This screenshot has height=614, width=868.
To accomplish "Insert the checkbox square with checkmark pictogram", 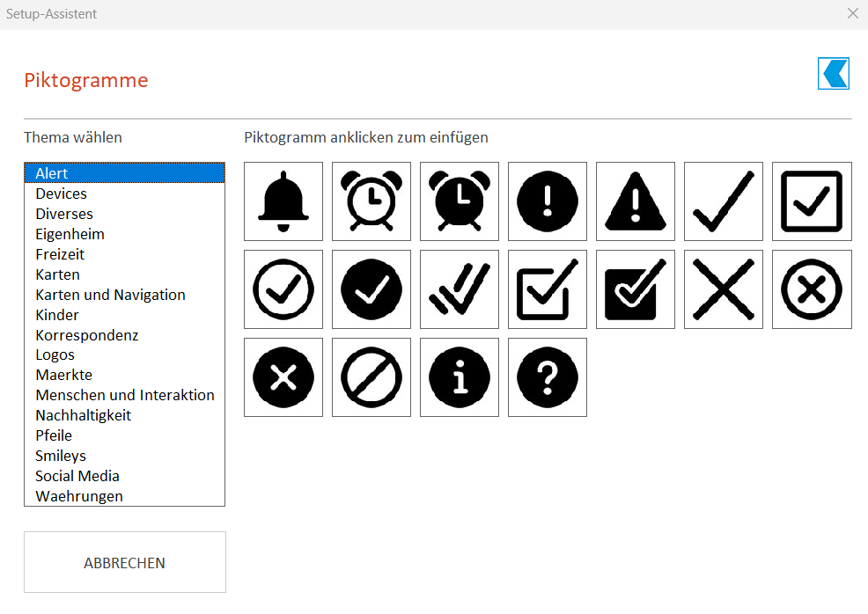I will point(812,201).
